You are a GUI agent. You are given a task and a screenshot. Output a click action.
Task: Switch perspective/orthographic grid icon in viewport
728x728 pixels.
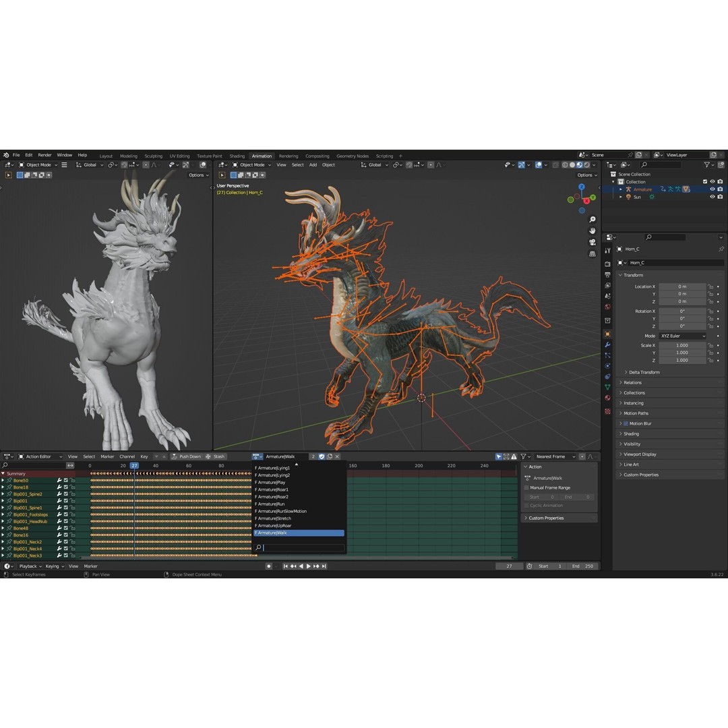tap(593, 254)
